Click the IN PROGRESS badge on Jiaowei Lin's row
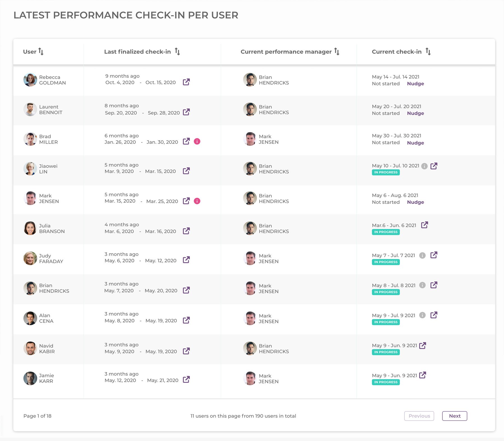This screenshot has height=441, width=504. 386,172
